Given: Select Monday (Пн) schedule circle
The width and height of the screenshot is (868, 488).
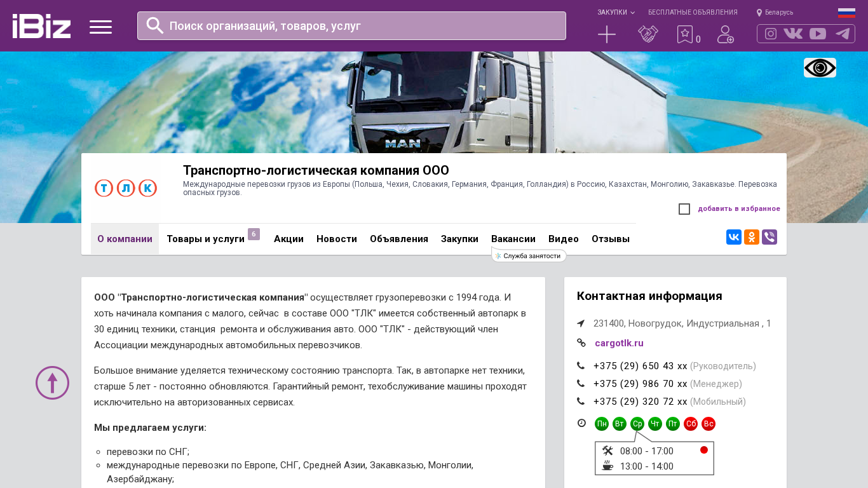Looking at the screenshot, I should 602,424.
